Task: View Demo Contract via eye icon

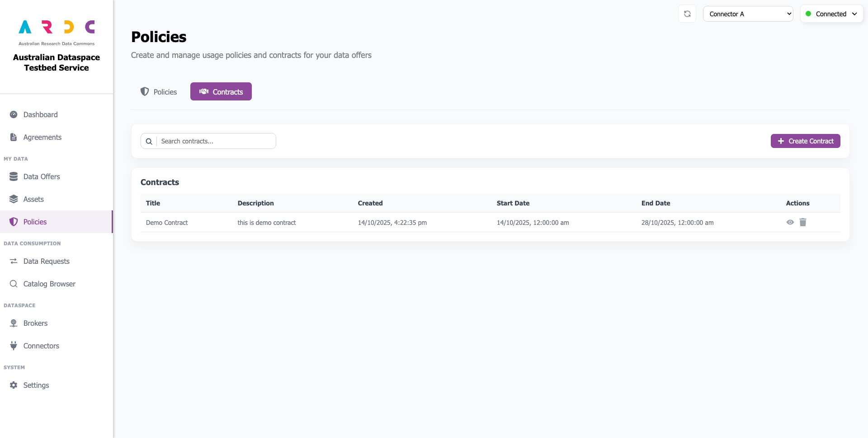Action: (x=790, y=222)
